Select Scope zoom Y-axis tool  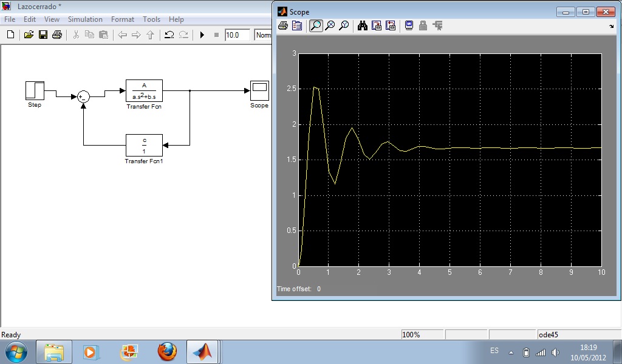344,25
